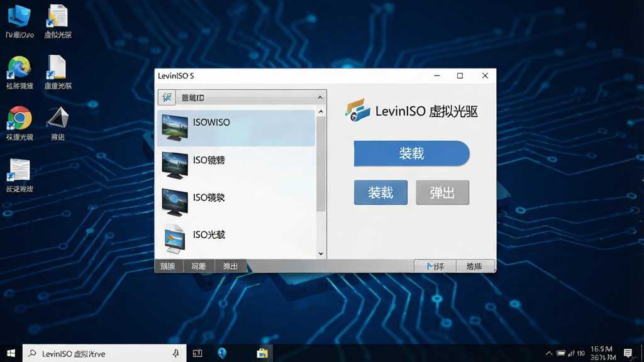Select the notepad desktop shortcut below Chrome
Image resolution: width=644 pixels, height=362 pixels.
click(x=19, y=175)
